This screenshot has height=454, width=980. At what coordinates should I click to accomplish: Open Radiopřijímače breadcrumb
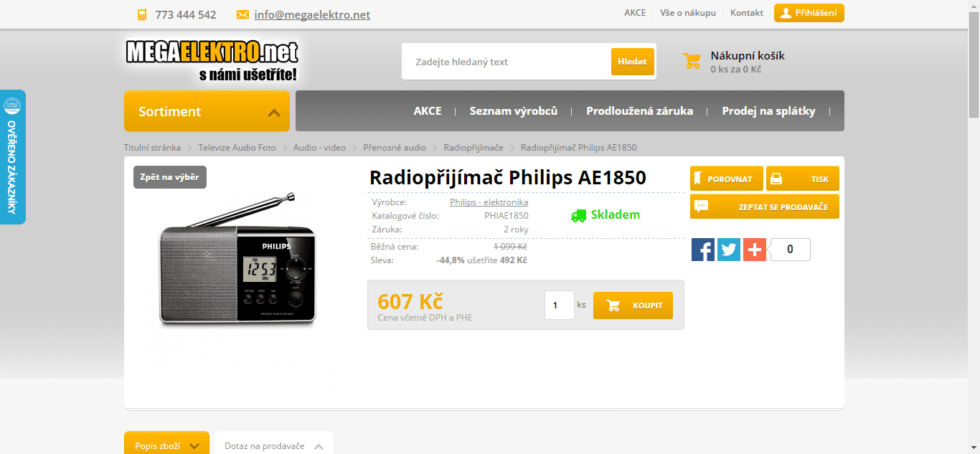point(473,148)
